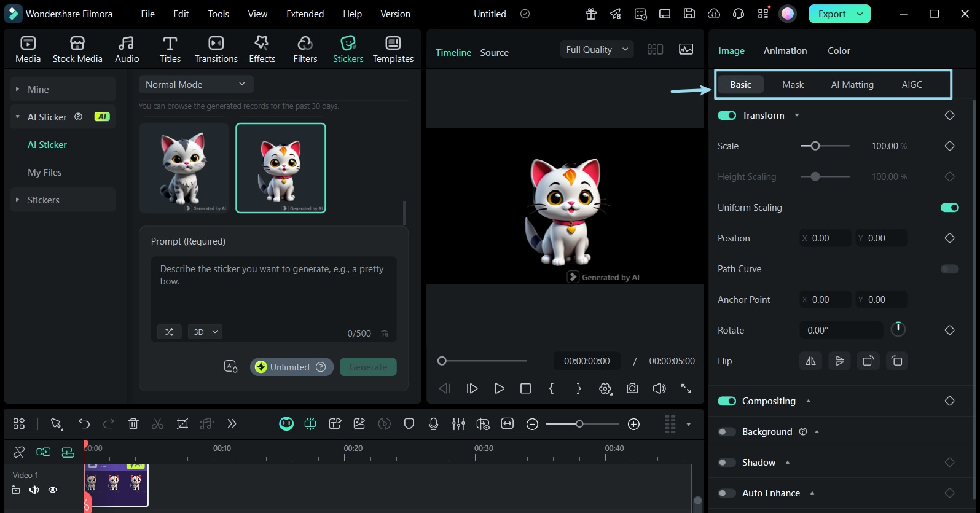The width and height of the screenshot is (980, 513).
Task: Enable the Background switch
Action: (727, 432)
